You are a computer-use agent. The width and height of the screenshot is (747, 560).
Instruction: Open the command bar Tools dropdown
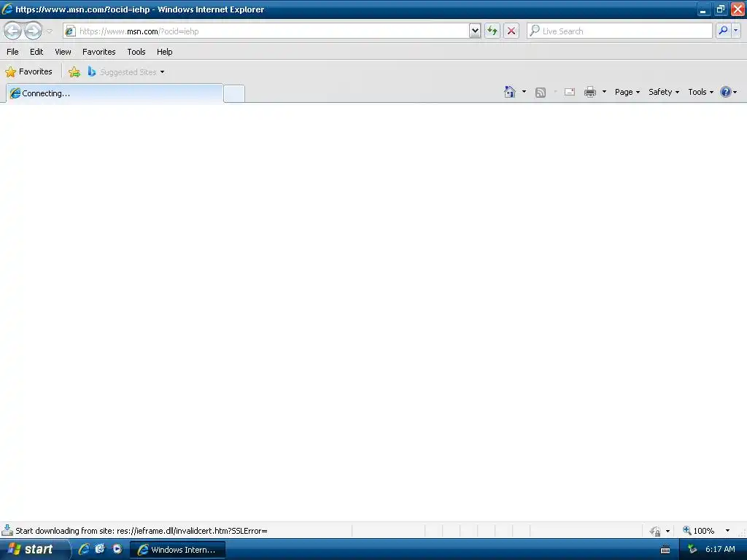click(701, 92)
